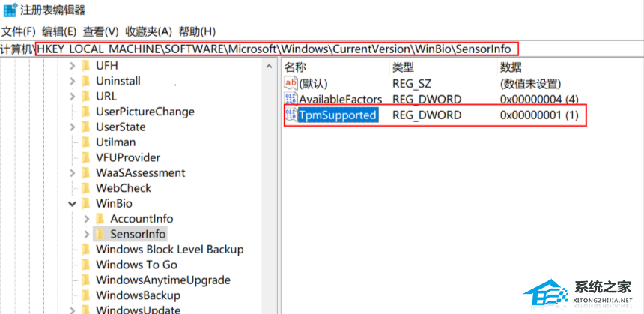The width and height of the screenshot is (644, 314).
Task: Open the 帮助(H) menu
Action: point(197,31)
